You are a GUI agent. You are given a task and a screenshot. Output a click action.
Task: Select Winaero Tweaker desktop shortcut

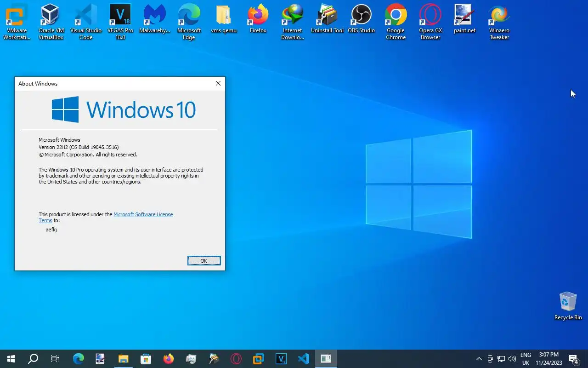(499, 22)
